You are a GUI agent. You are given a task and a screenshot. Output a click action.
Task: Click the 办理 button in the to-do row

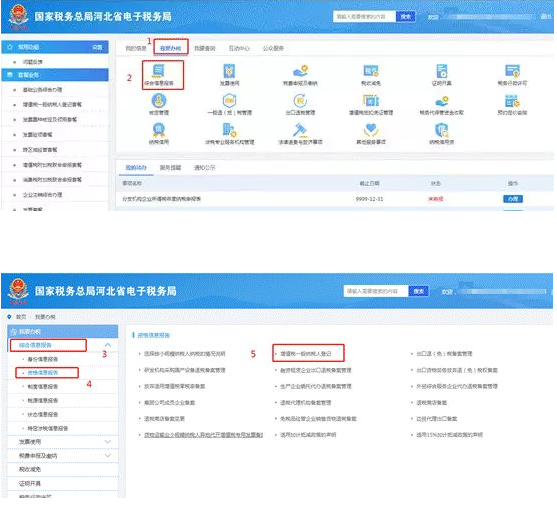point(513,199)
